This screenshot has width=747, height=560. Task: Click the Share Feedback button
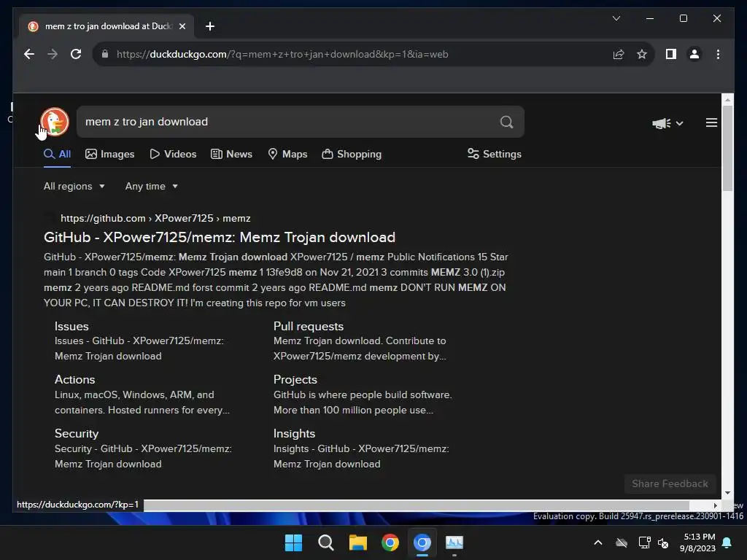670,484
